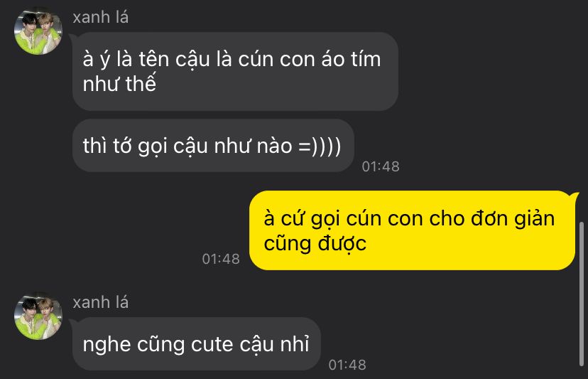Select the yellow message 'à cứ gọi cún con'
The height and width of the screenshot is (379, 588).
[412, 230]
